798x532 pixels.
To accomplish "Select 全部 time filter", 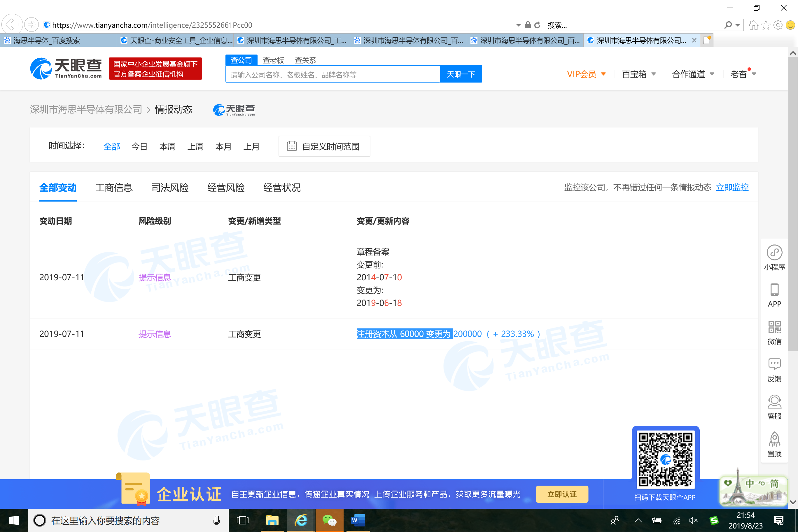I will coord(112,146).
